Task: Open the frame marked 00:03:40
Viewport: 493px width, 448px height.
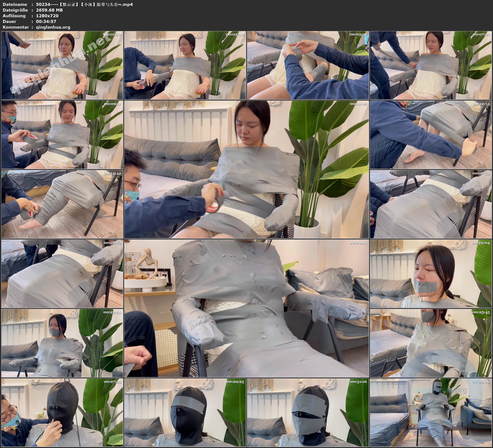Action: 185,65
